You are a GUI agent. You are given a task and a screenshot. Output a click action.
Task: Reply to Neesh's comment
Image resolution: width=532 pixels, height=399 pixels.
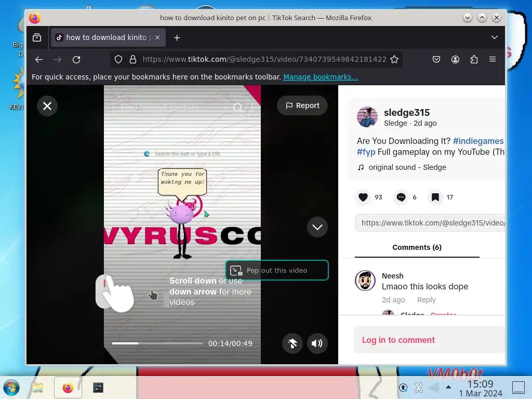coord(426,300)
